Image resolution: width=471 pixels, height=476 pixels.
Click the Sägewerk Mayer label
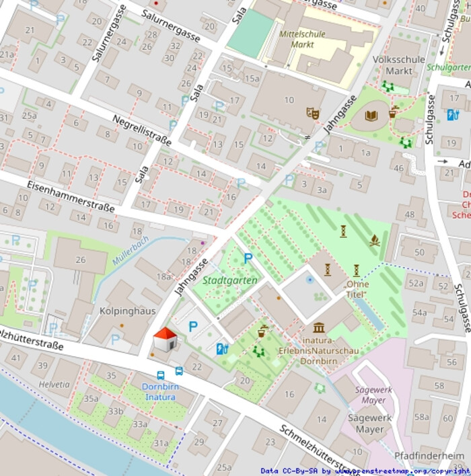pos(370,424)
